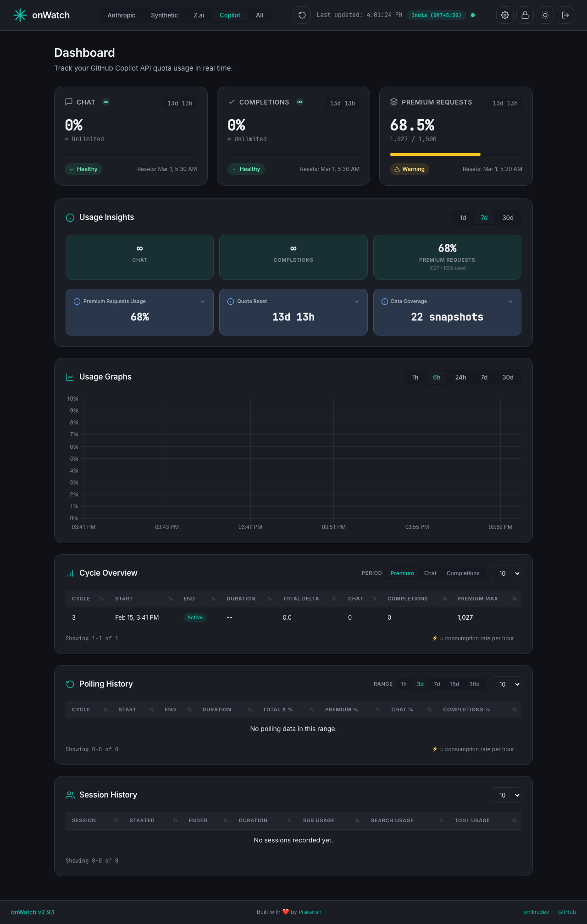Set Usage Graphs range to 30d
587x924 pixels.
[508, 377]
